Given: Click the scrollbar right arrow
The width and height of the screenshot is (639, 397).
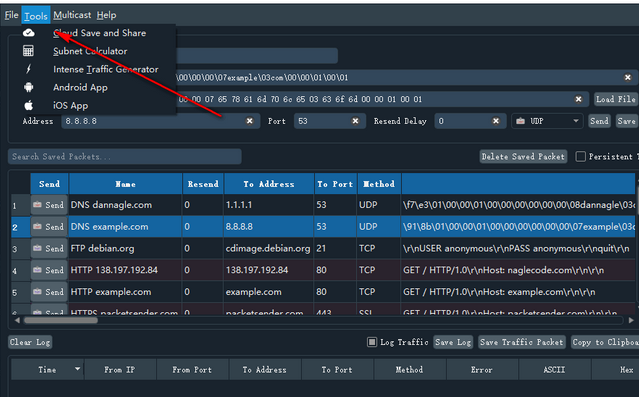Looking at the screenshot, I should point(631,320).
